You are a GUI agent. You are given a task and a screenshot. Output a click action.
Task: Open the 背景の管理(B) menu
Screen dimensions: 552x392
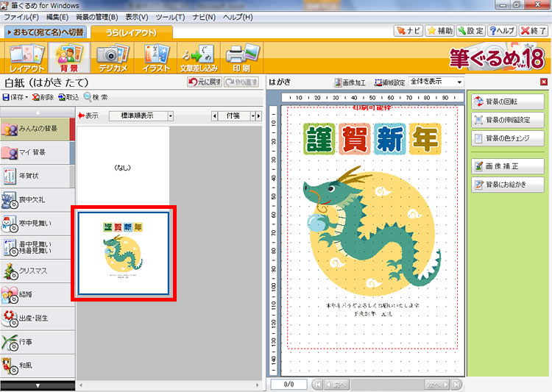click(x=97, y=17)
